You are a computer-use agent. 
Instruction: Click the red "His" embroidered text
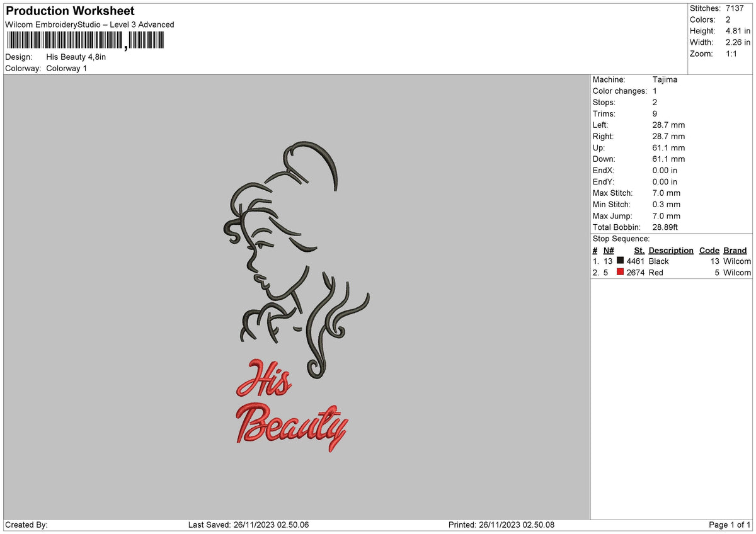point(264,378)
